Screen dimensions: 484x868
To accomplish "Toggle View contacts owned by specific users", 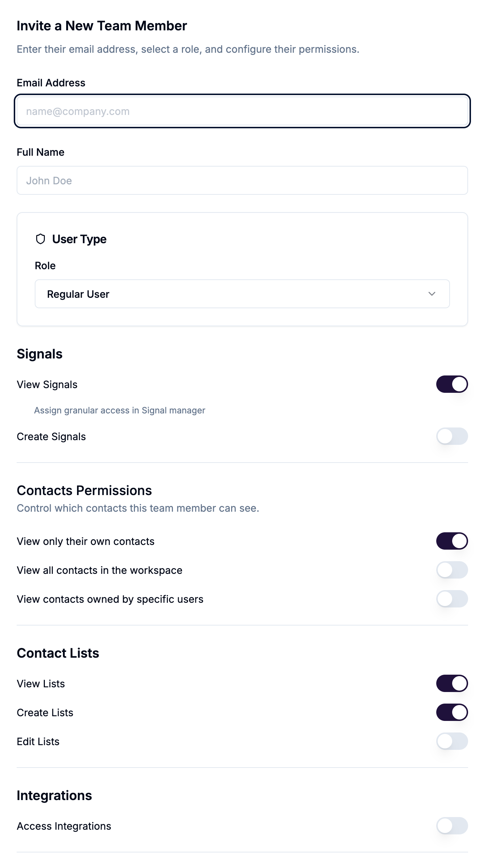I will pyautogui.click(x=452, y=599).
